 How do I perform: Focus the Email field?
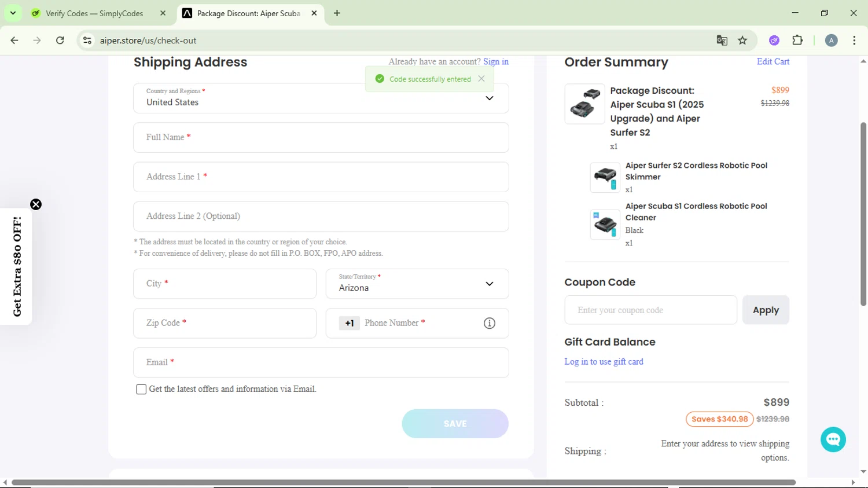pyautogui.click(x=321, y=362)
